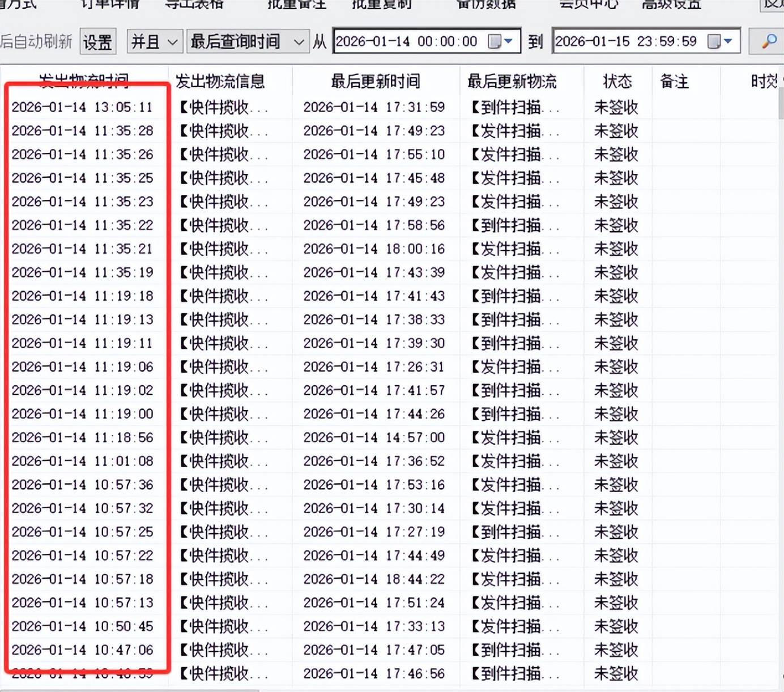Click the end datetime field 2026-01-15 23:59:59
Viewport: 784px width, 692px height.
[x=626, y=41]
